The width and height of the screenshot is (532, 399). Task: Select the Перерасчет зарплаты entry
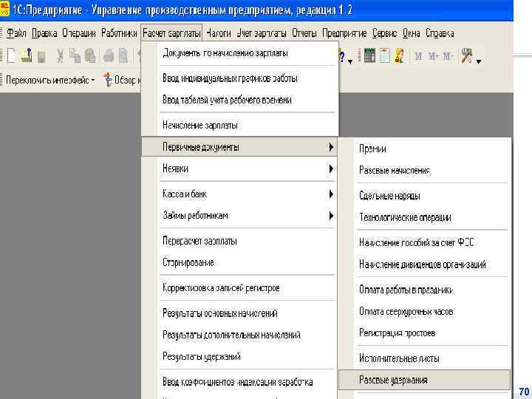tap(240, 241)
